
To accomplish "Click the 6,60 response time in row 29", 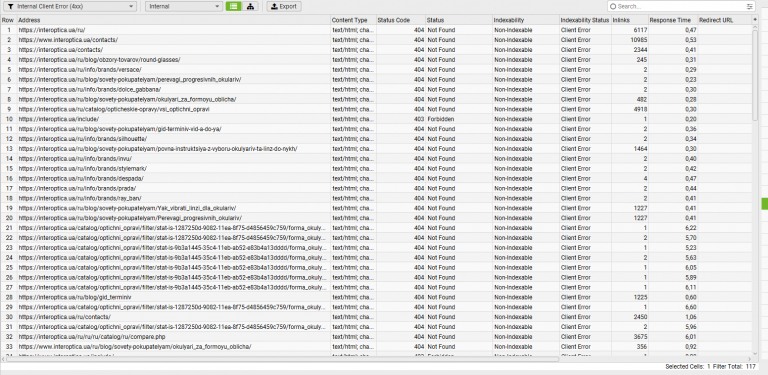I will [691, 307].
